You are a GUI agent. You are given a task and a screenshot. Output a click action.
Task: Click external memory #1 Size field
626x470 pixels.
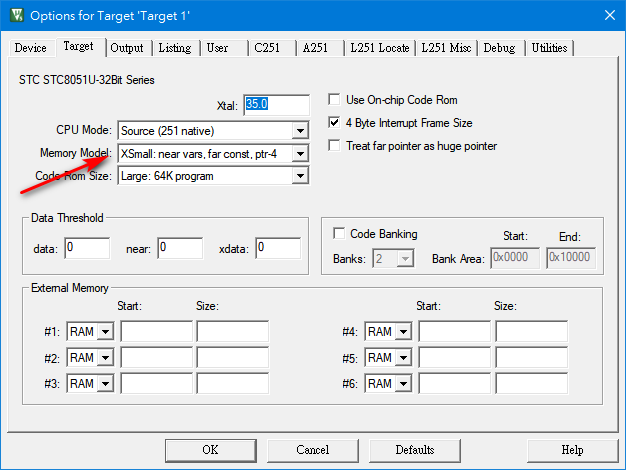coord(233,331)
